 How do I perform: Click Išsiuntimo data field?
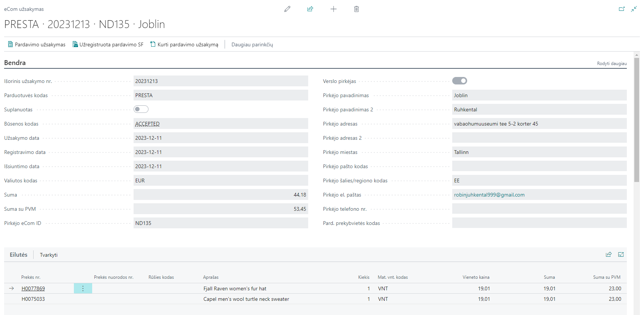(x=221, y=166)
